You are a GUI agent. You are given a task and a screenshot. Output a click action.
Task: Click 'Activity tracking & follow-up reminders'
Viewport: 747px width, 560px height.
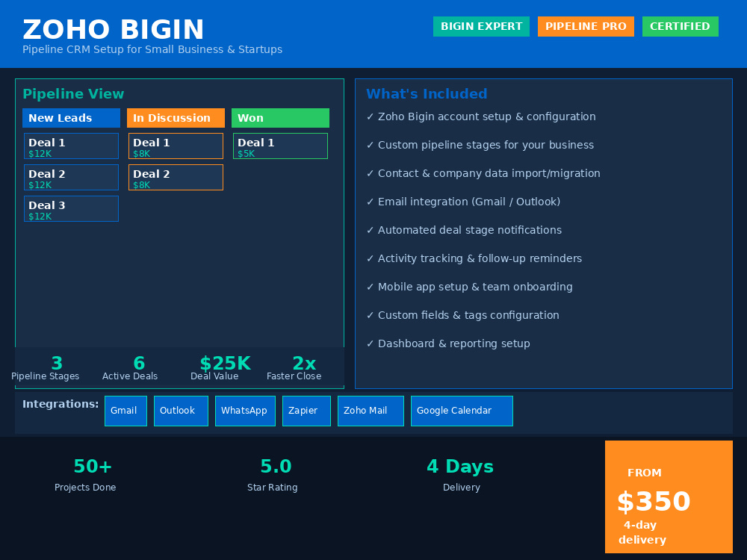pyautogui.click(x=480, y=258)
